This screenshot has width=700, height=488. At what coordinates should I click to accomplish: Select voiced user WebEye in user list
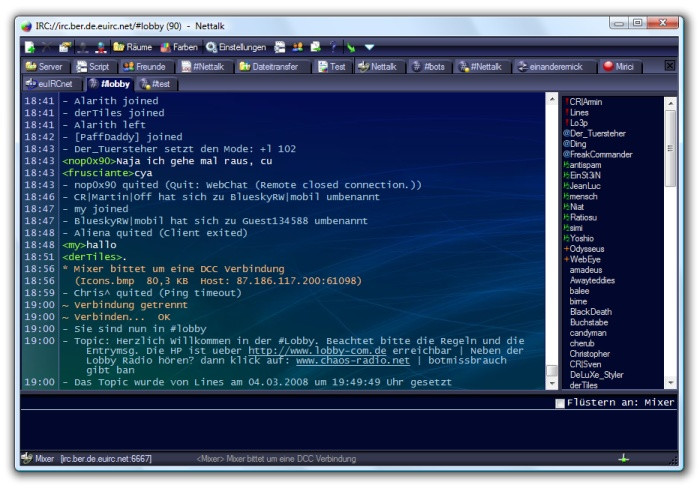[582, 259]
